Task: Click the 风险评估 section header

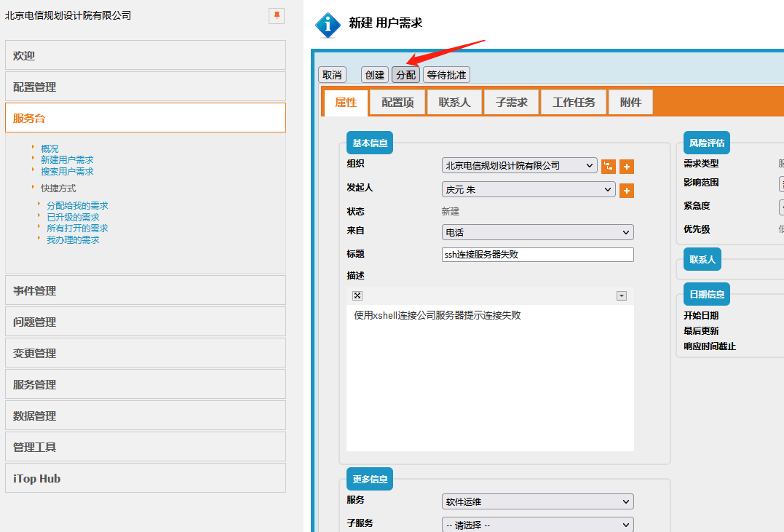Action: (x=707, y=143)
